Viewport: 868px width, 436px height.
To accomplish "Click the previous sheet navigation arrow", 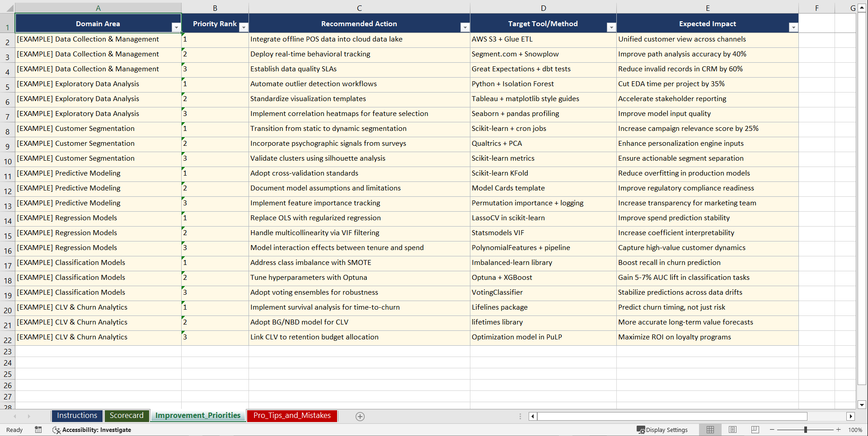I will pos(16,416).
